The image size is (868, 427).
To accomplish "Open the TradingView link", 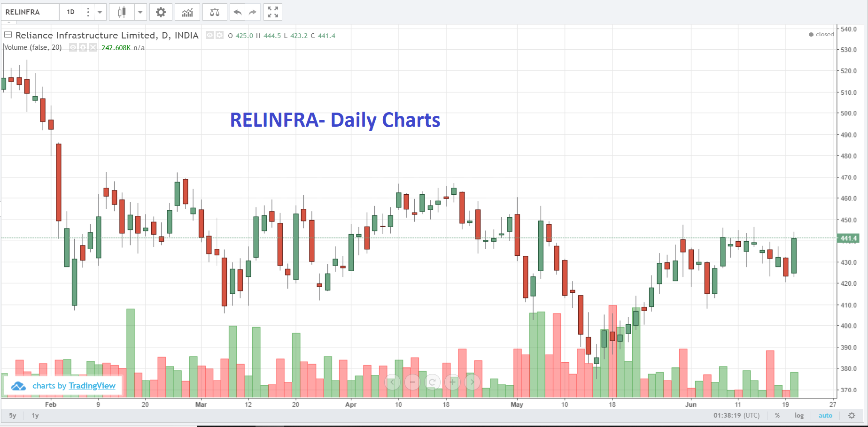I will (92, 386).
